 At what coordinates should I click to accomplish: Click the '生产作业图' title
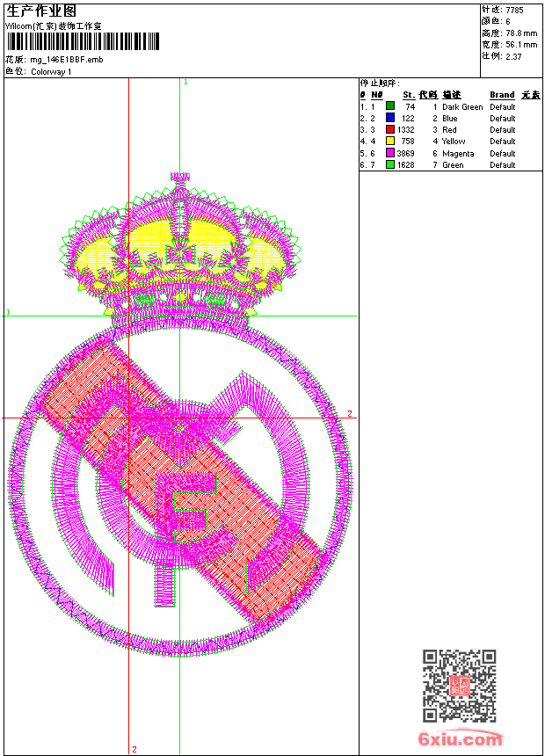(x=41, y=11)
